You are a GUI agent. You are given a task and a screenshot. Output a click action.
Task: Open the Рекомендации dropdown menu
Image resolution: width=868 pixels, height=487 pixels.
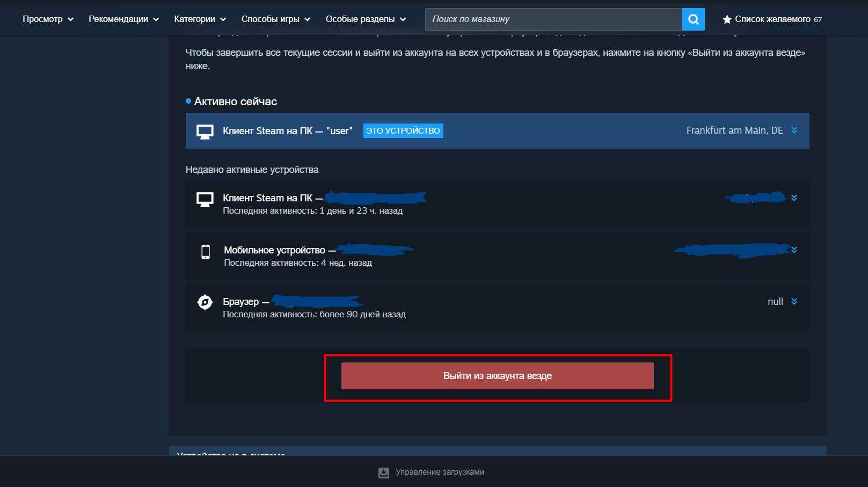tap(124, 19)
